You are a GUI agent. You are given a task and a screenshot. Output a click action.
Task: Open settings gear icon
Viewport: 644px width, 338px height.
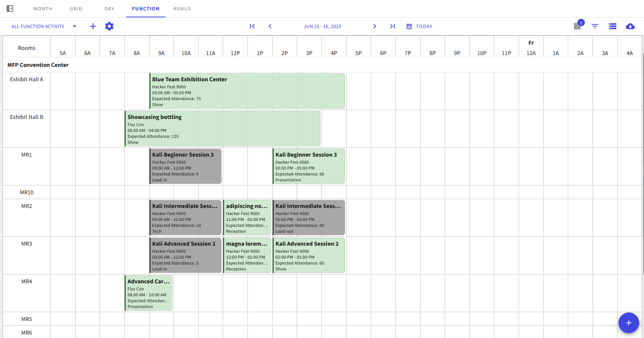[109, 26]
